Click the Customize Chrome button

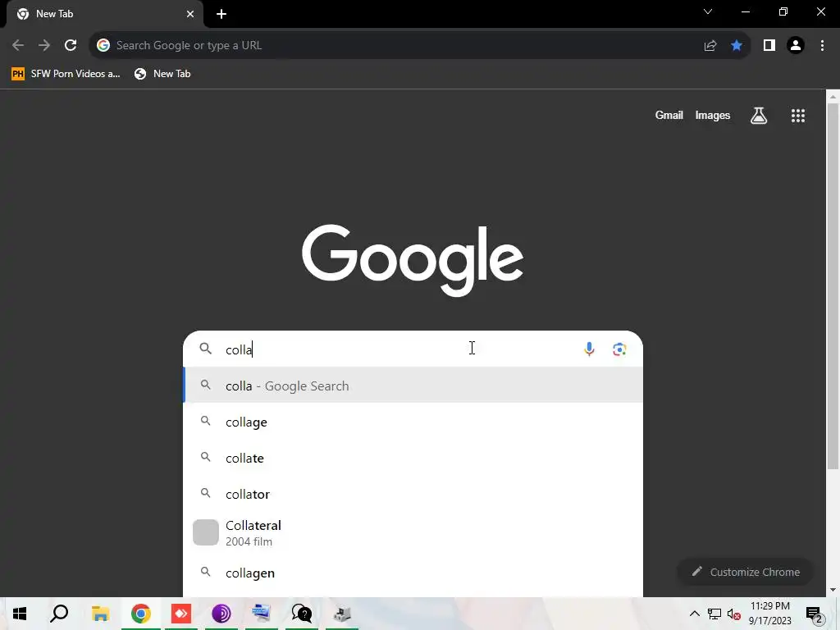coord(746,572)
